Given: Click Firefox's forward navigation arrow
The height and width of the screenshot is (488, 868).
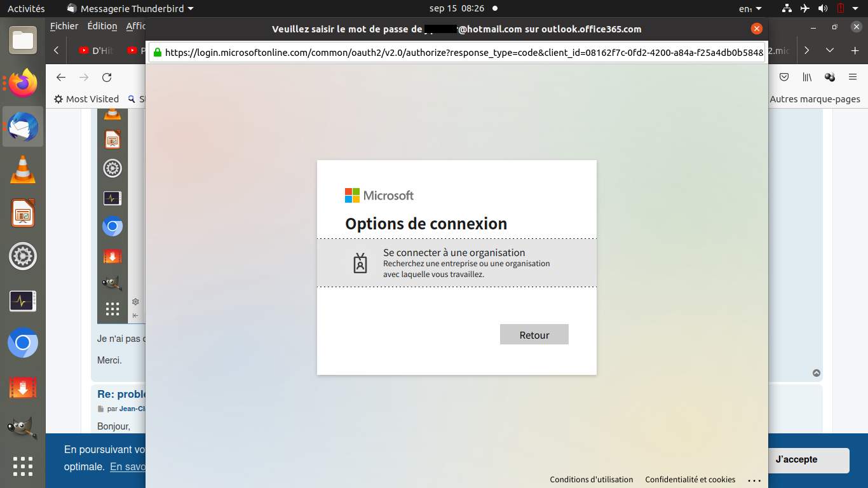Looking at the screenshot, I should (x=84, y=78).
